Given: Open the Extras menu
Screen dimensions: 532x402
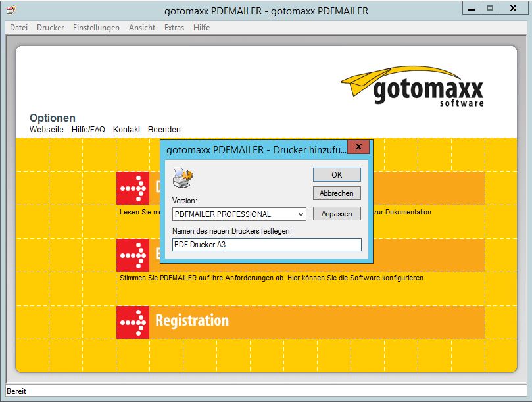Looking at the screenshot, I should 174,28.
